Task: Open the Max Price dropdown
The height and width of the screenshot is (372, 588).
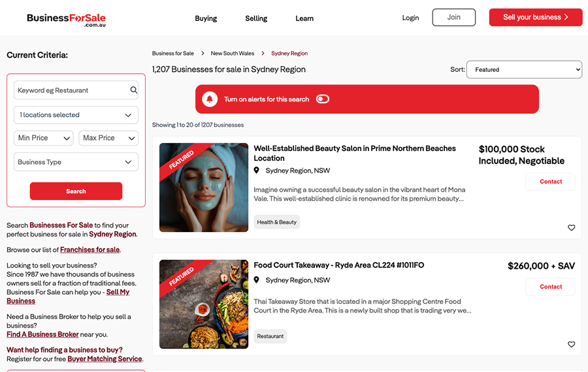Action: 108,138
